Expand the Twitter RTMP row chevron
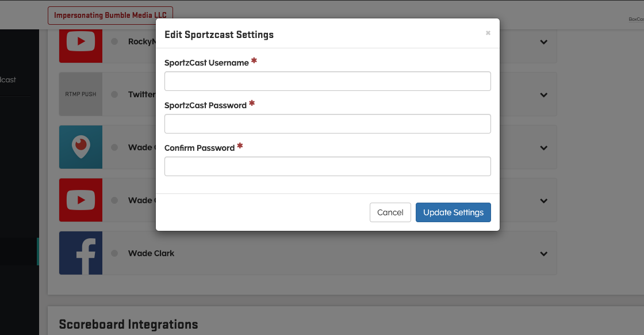Screen dimensions: 644x335 pyautogui.click(x=543, y=95)
